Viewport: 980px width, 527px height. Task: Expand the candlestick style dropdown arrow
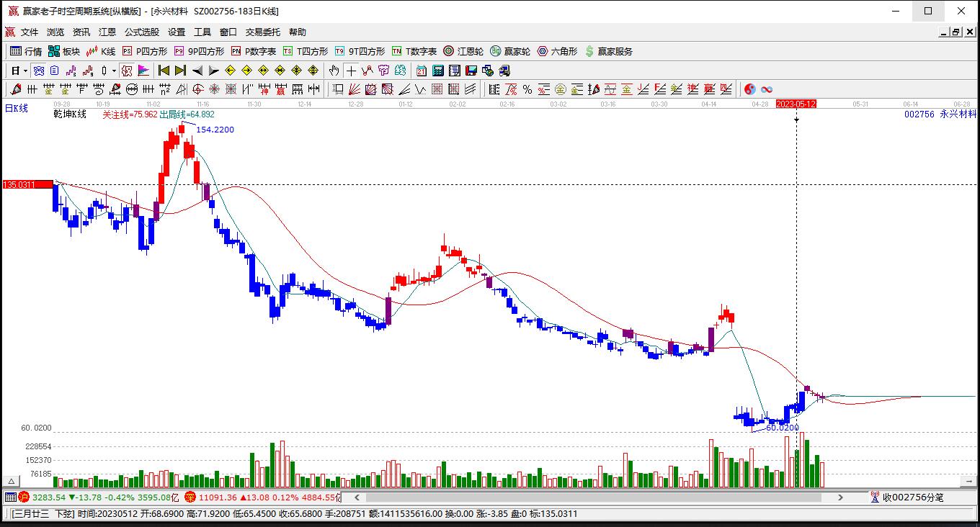click(x=114, y=71)
